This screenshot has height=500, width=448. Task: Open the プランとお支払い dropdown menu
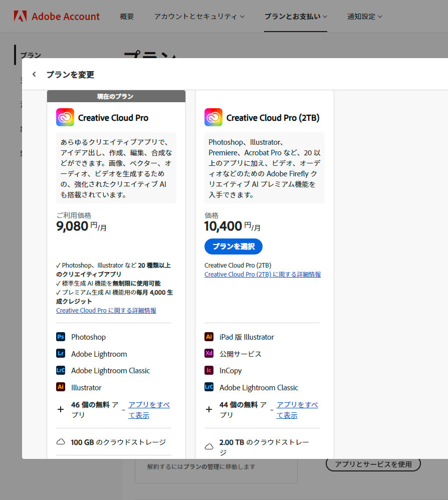pos(296,17)
